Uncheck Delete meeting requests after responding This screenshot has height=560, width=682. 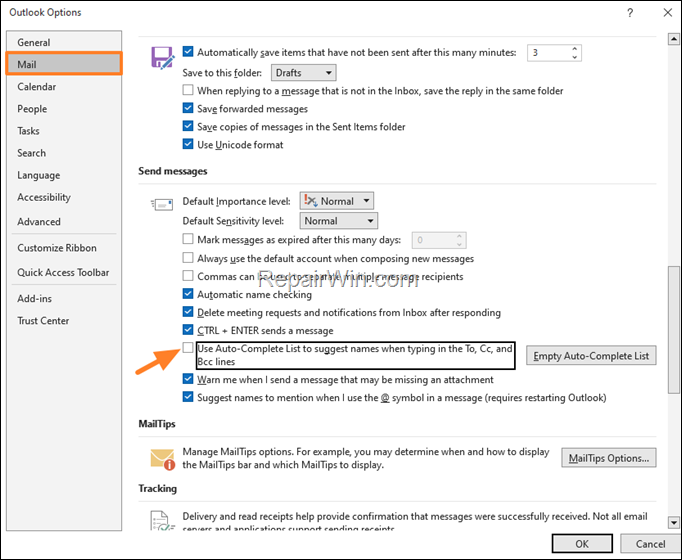[x=188, y=312]
